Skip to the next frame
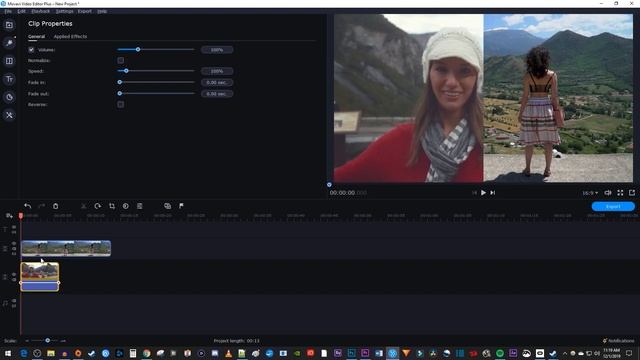 click(493, 193)
